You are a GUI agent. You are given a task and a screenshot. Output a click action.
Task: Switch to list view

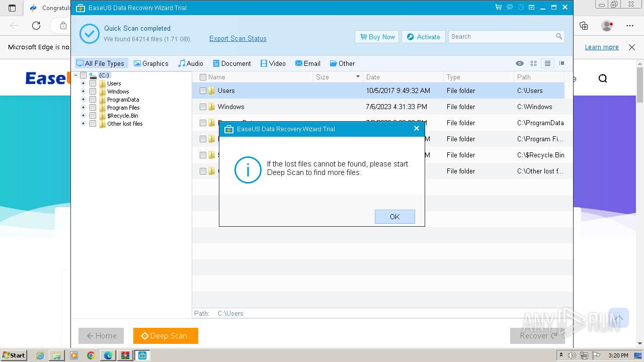pos(548,63)
